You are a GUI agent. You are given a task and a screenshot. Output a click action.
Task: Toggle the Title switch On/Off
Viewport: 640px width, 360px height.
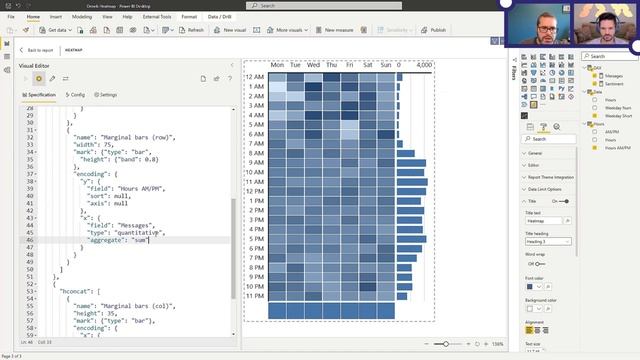pyautogui.click(x=564, y=201)
